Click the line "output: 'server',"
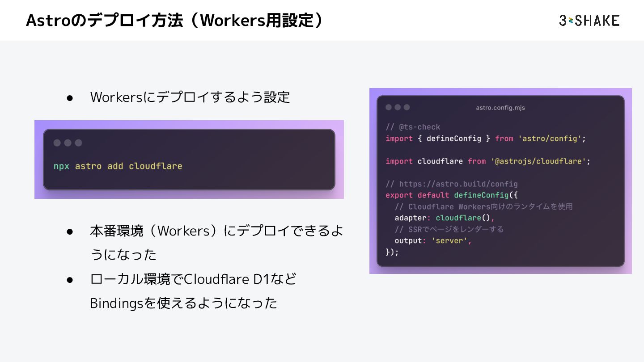644x362 pixels. click(x=433, y=241)
